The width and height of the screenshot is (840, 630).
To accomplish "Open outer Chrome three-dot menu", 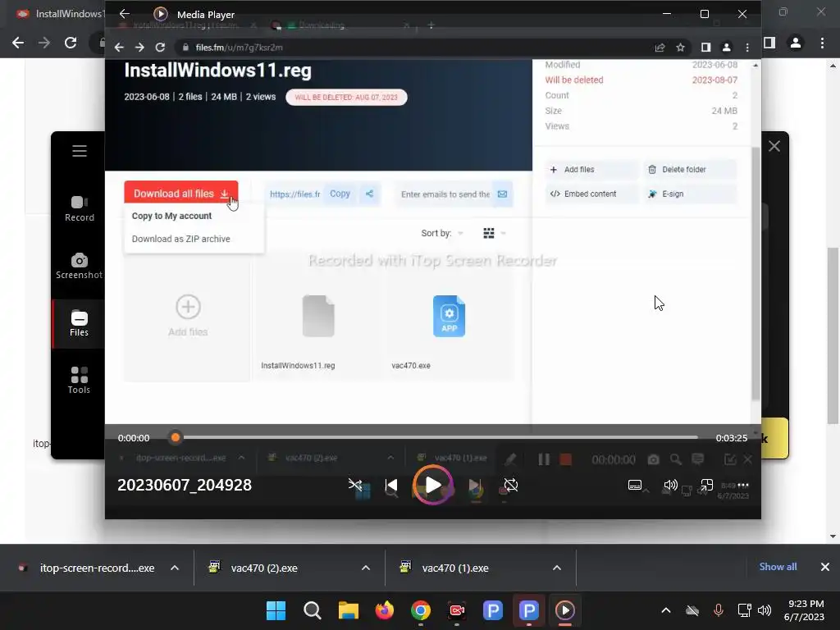I will (x=822, y=43).
